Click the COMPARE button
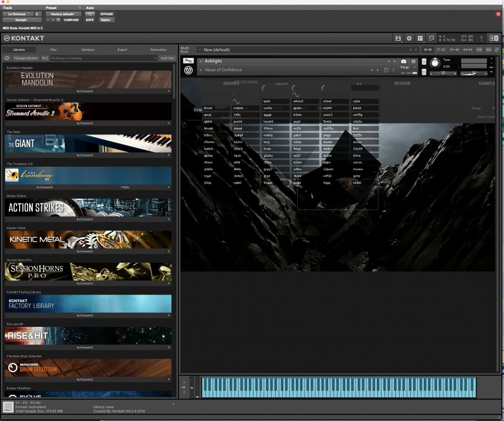The height and width of the screenshot is (421, 504). 71,20
